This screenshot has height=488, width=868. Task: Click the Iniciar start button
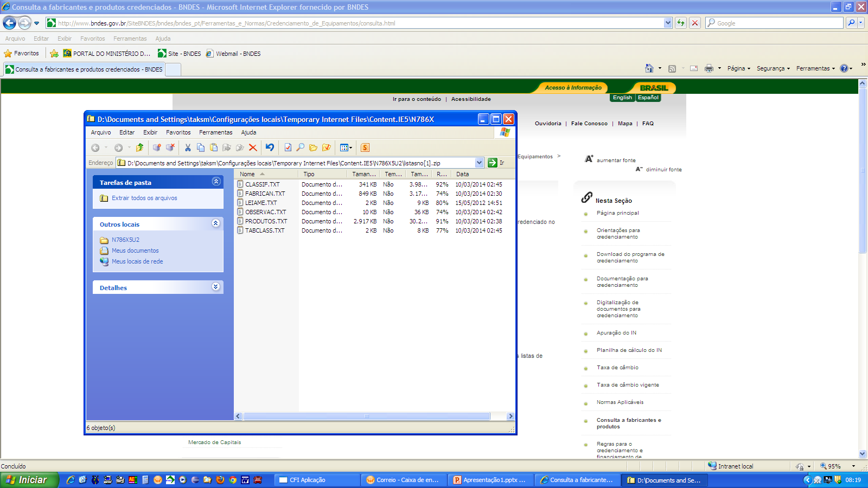click(x=29, y=480)
